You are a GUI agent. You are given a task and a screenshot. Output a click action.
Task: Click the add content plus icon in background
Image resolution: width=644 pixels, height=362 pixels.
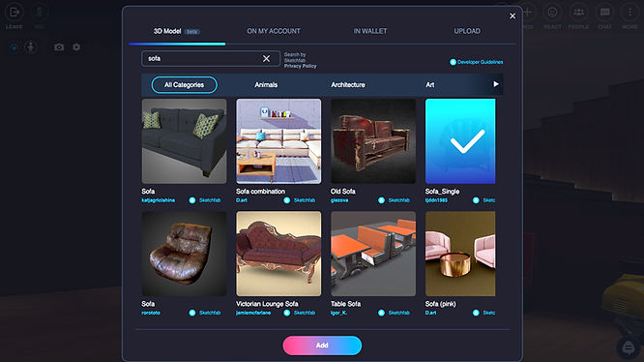point(527,13)
